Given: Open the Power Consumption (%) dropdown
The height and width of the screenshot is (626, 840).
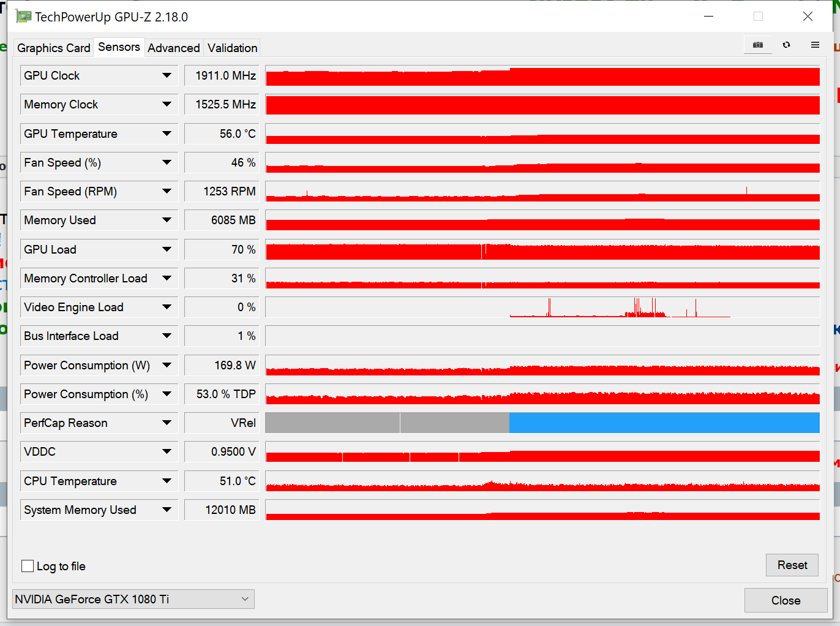Looking at the screenshot, I should (x=167, y=394).
